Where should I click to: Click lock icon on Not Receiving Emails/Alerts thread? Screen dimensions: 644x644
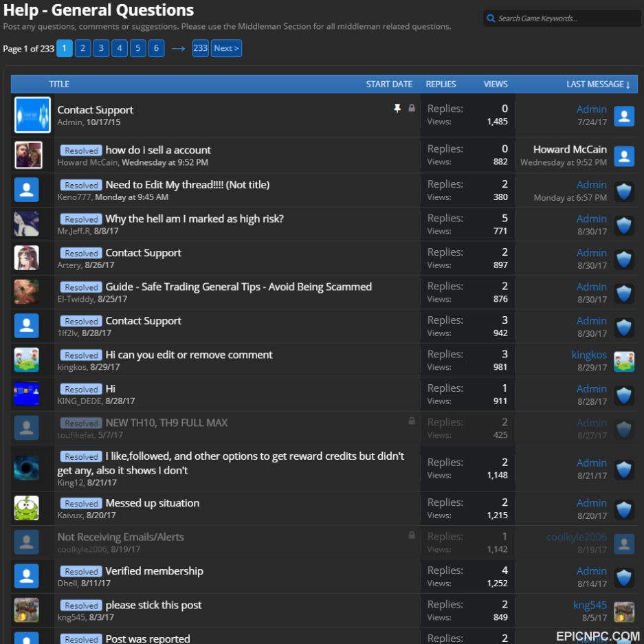pyautogui.click(x=412, y=535)
